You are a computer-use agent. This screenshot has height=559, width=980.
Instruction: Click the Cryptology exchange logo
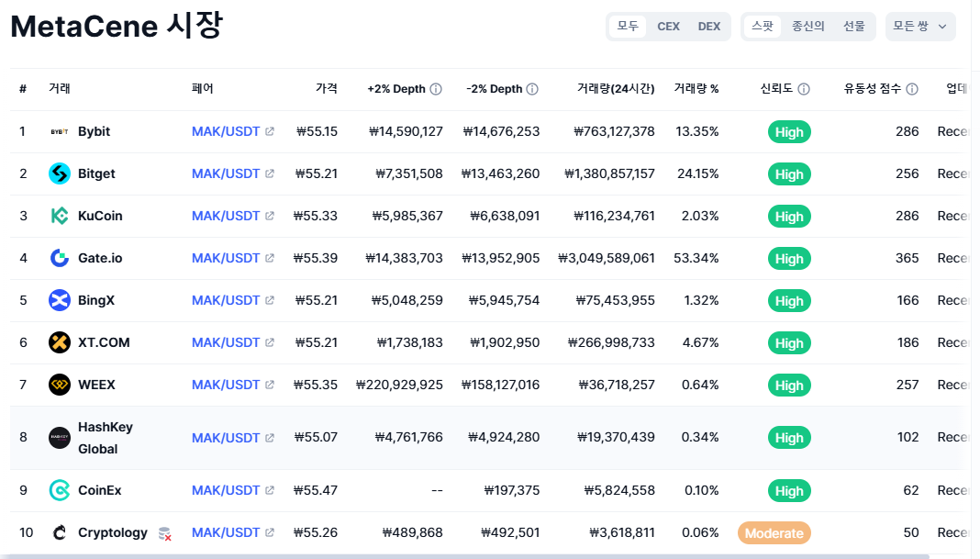[60, 532]
